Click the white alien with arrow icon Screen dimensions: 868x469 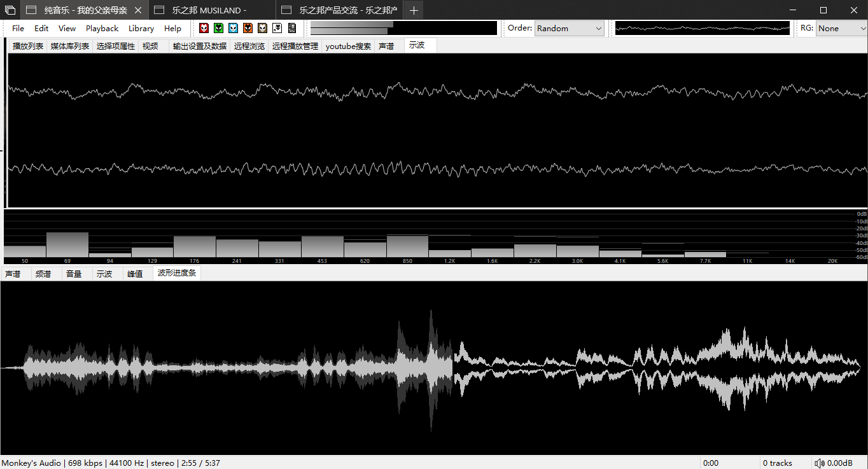click(x=277, y=28)
